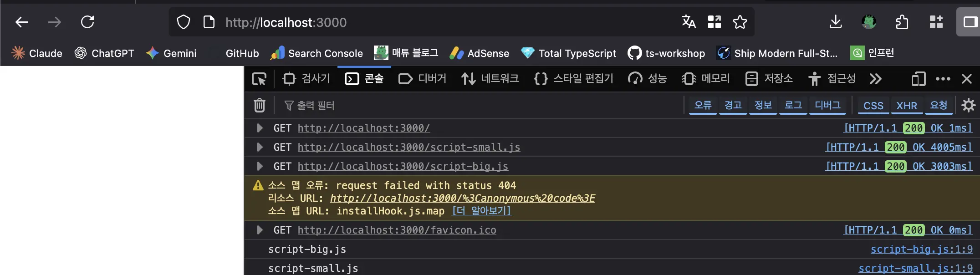Open the ChatGPT bookmark
Viewport: 980px width, 275px height.
pos(104,53)
